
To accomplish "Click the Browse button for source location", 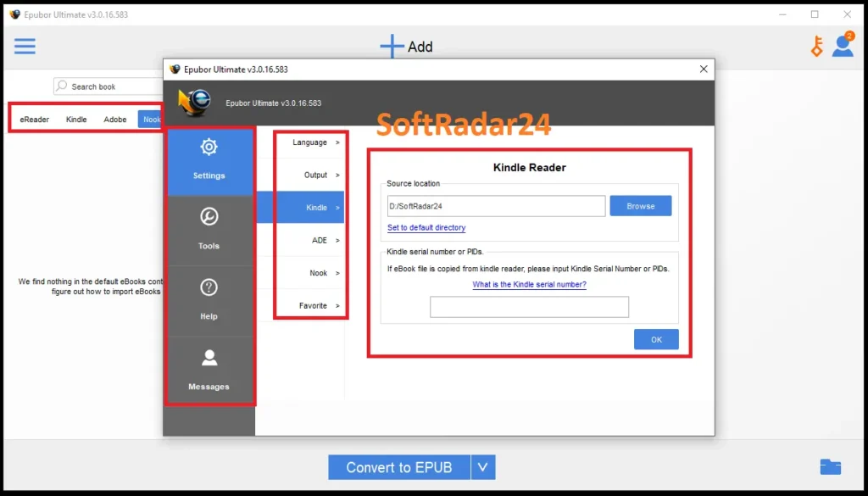I will click(640, 205).
